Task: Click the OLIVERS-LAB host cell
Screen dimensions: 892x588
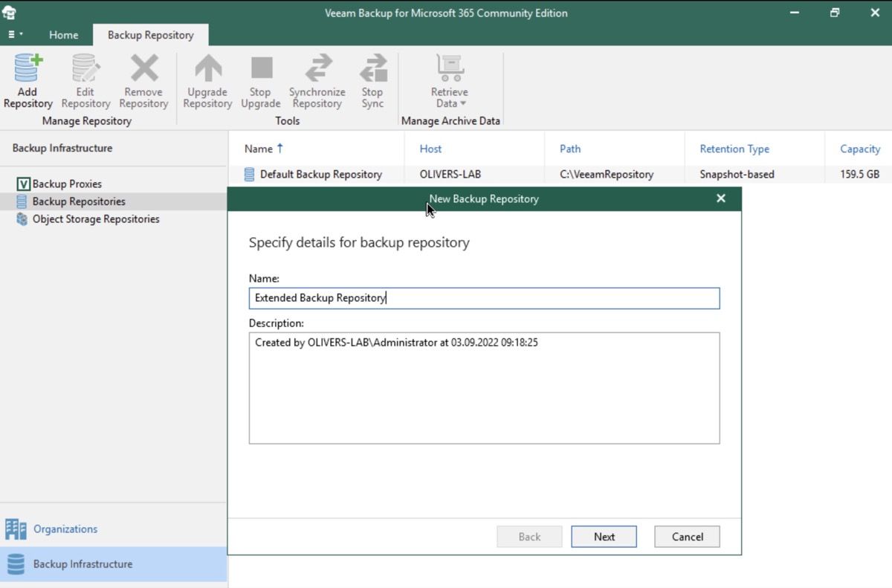Action: pyautogui.click(x=450, y=175)
